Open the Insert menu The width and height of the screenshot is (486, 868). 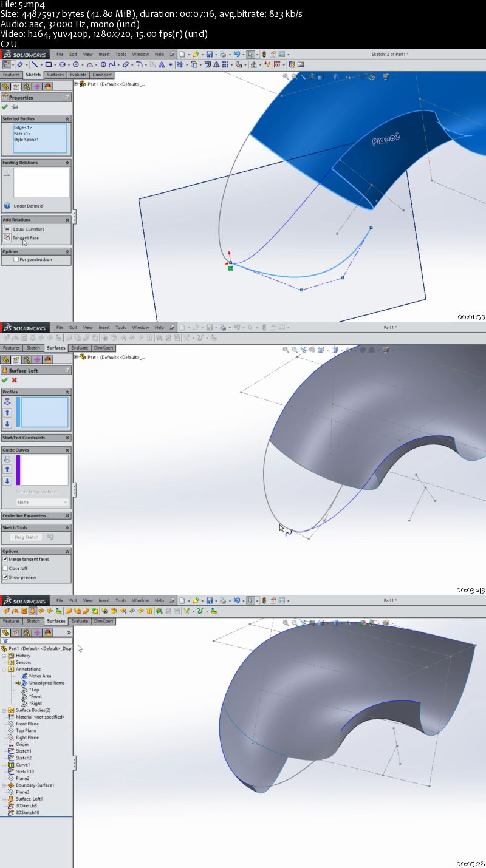(104, 54)
